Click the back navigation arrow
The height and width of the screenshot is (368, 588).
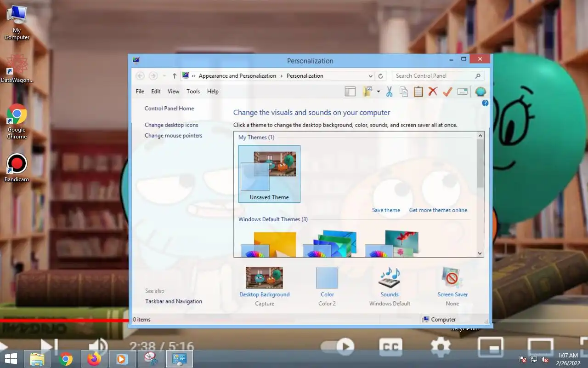(x=140, y=76)
